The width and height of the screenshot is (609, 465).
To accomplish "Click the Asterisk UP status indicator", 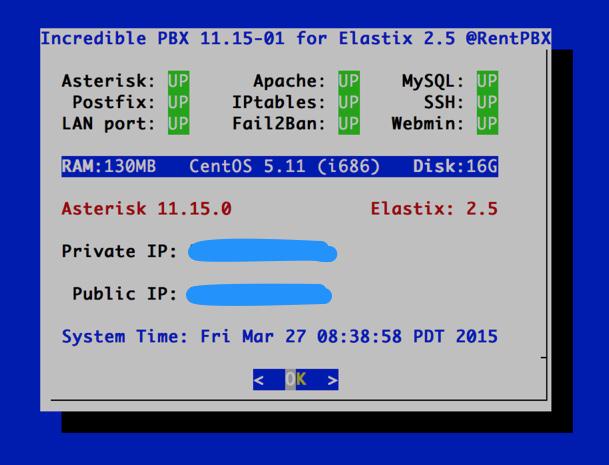I will click(179, 81).
